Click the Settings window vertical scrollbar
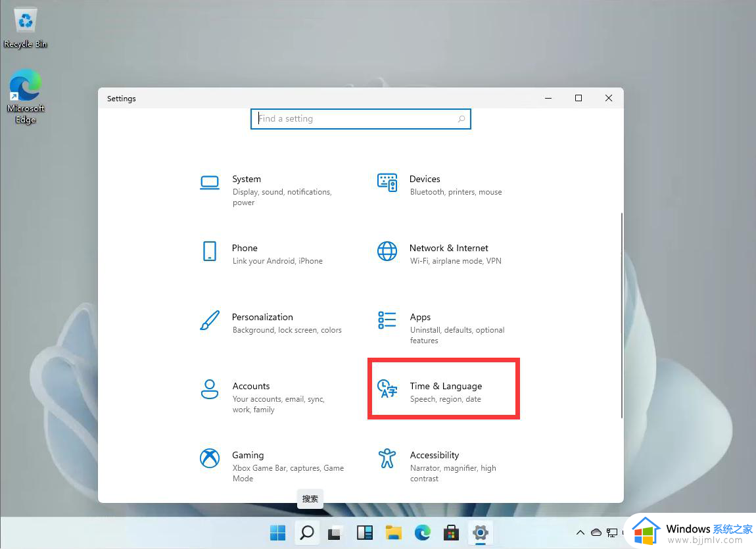 click(x=621, y=315)
